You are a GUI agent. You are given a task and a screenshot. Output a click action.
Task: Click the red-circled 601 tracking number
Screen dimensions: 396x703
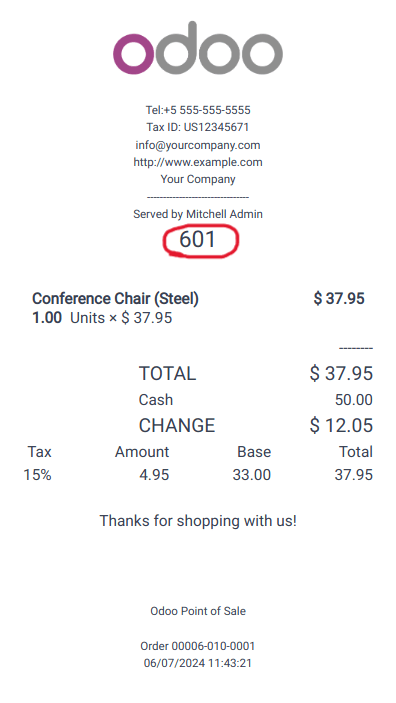pos(198,239)
